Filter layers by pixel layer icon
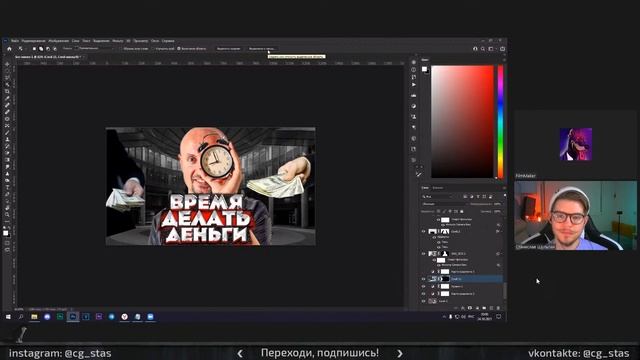 465,197
